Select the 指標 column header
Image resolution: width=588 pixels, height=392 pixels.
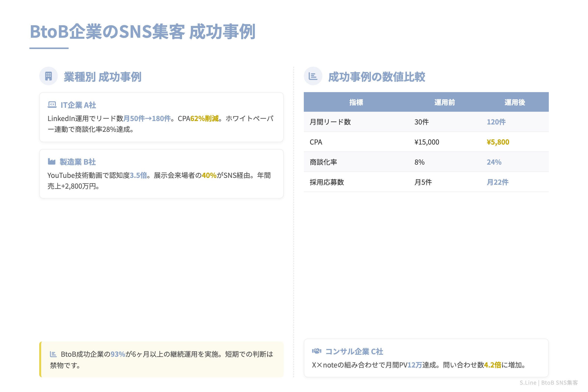click(356, 102)
